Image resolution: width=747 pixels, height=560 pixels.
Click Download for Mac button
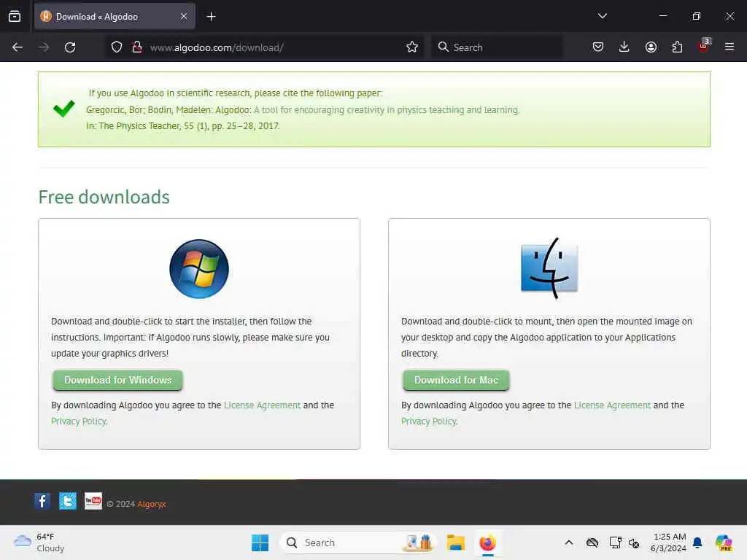(x=456, y=380)
